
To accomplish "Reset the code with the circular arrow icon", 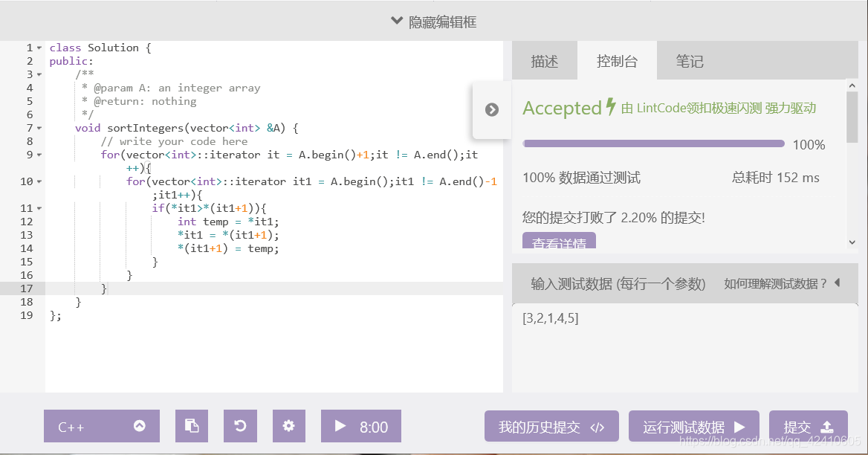I will pos(240,426).
